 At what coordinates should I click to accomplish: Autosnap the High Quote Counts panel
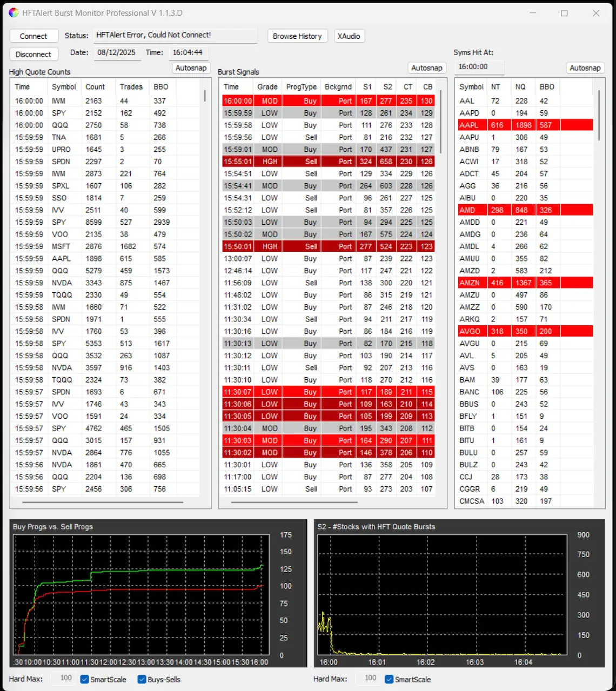191,68
